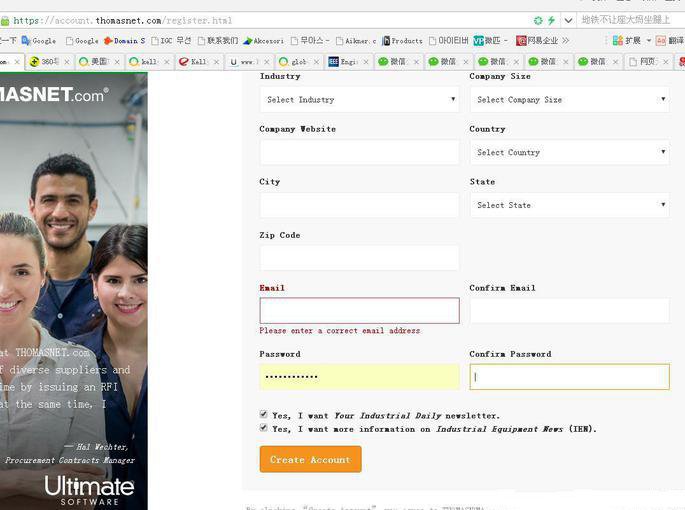Click the Google bookmark with paw icon
Viewport: 685px width, 510px height.
click(x=39, y=41)
